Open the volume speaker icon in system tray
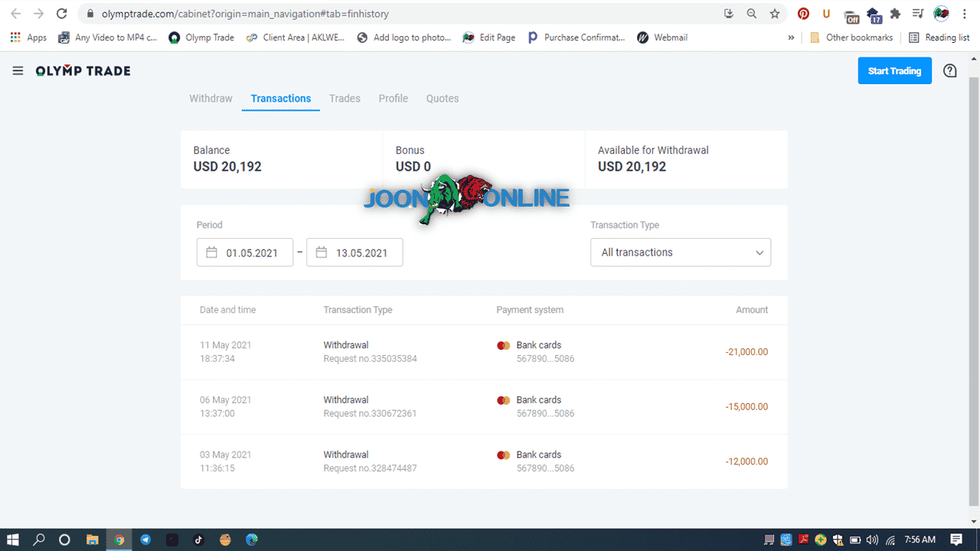Screen dimensions: 980x551 coord(872,540)
